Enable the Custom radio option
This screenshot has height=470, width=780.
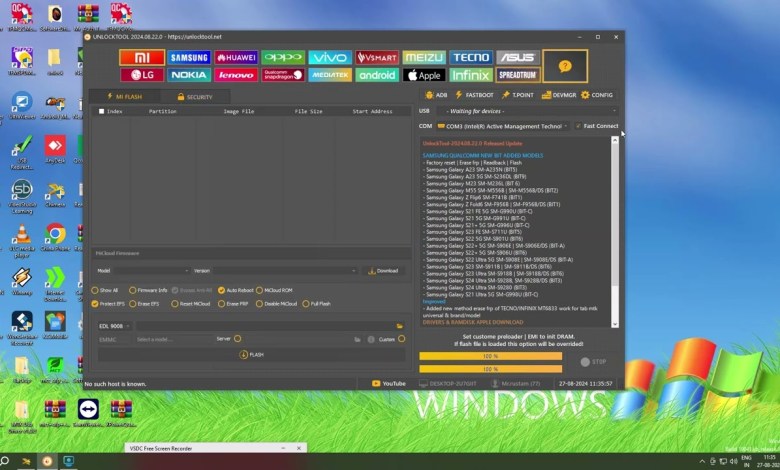pos(401,339)
